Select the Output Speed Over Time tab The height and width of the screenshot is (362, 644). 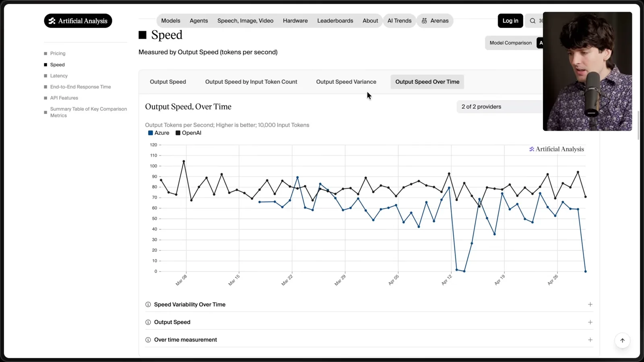427,82
